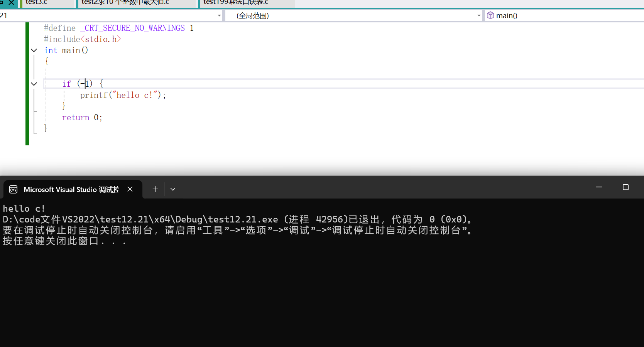Collapse the if (-1) code block
This screenshot has width=644, height=347.
coord(34,84)
